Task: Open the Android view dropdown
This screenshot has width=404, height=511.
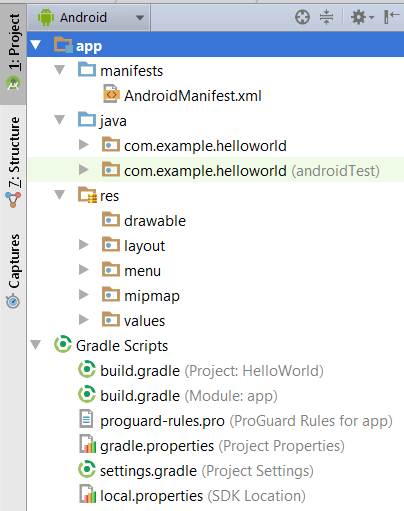Action: (89, 17)
